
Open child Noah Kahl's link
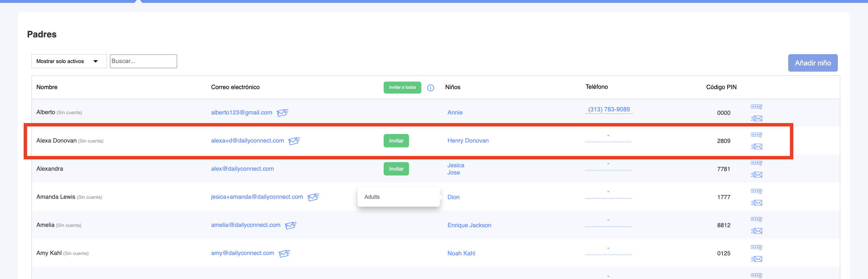coord(461,253)
